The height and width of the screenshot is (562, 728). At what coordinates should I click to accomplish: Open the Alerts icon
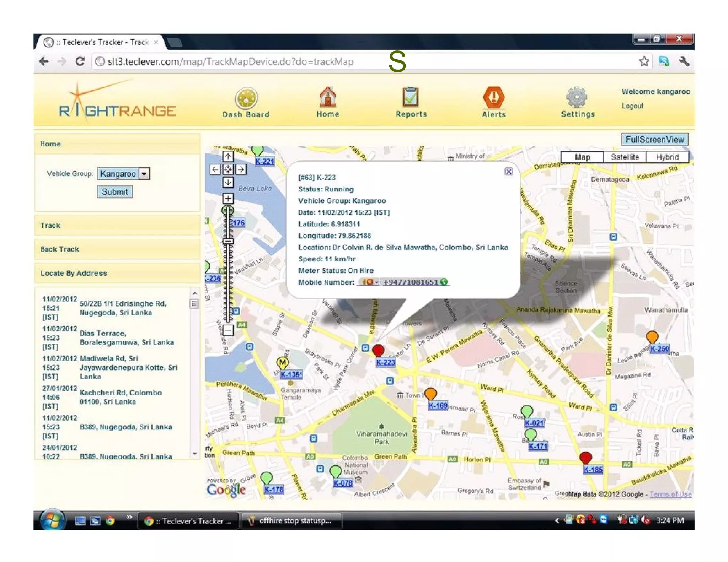[494, 97]
